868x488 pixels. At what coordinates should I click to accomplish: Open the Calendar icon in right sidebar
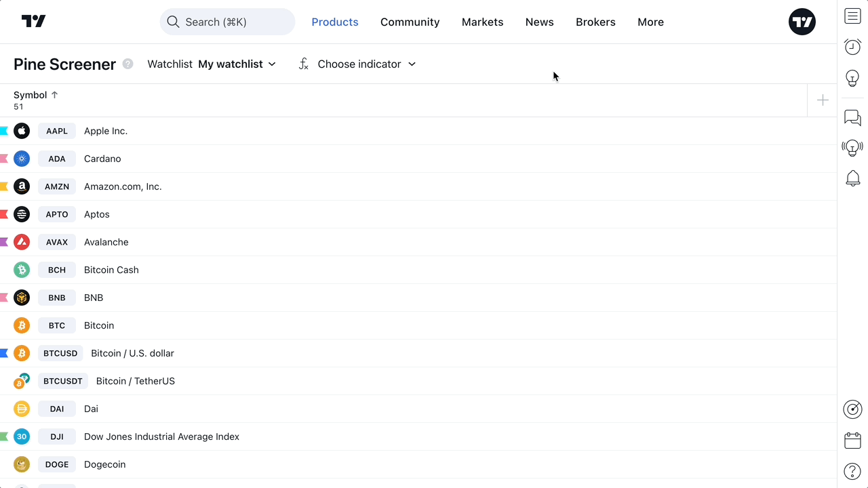(x=852, y=441)
